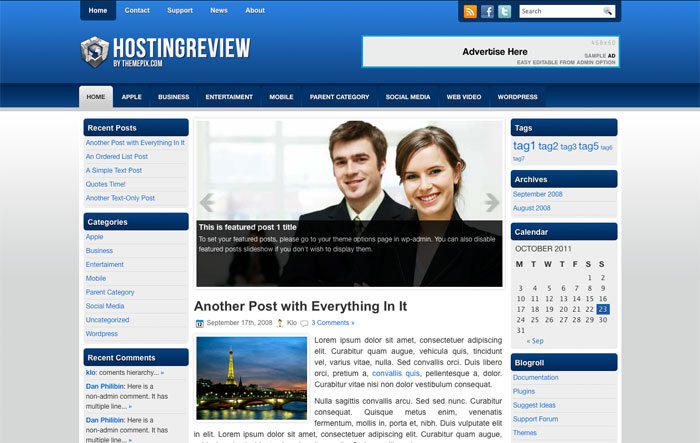Open recent post 'Another Post with Everything In It'
Image resolution: width=700 pixels, height=443 pixels.
(135, 143)
